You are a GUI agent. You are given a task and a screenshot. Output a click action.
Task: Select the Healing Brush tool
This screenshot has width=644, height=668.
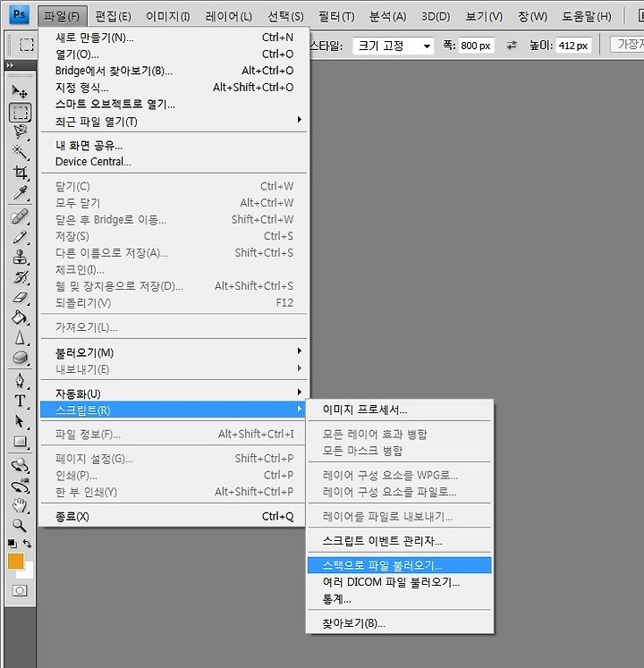point(20,216)
